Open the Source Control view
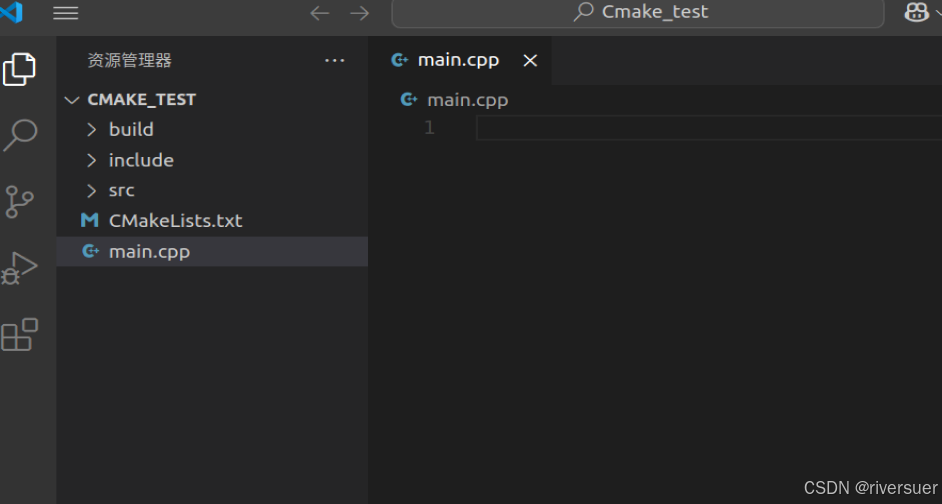 19,201
